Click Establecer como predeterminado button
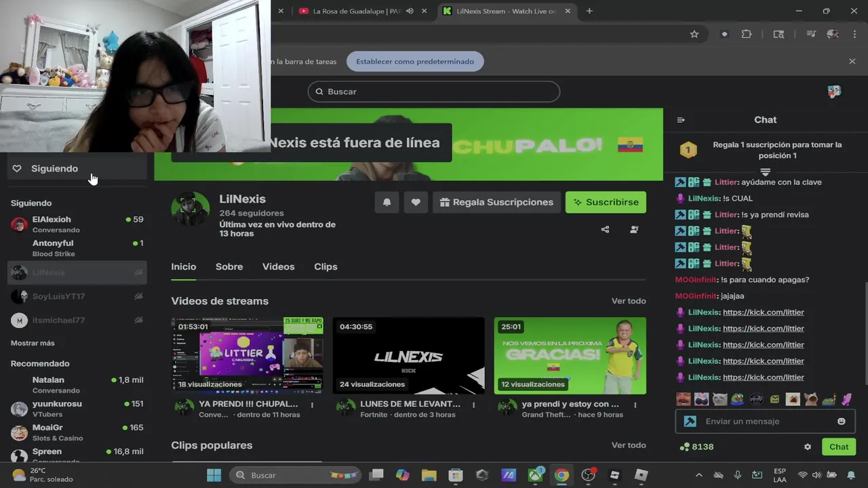The width and height of the screenshot is (868, 488). click(x=415, y=61)
